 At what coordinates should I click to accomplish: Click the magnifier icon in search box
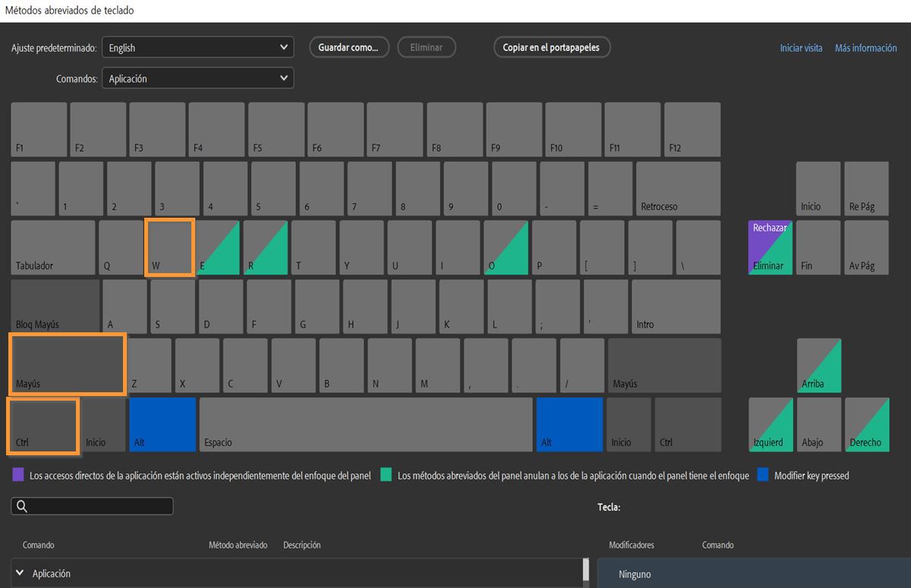22,506
